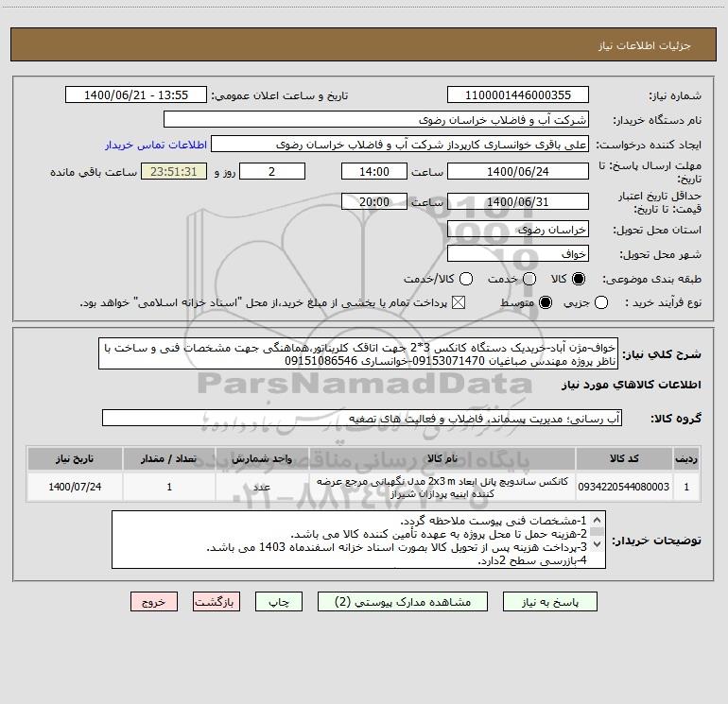Click the واحد شمارش column header
The width and height of the screenshot is (728, 704).
point(262,458)
